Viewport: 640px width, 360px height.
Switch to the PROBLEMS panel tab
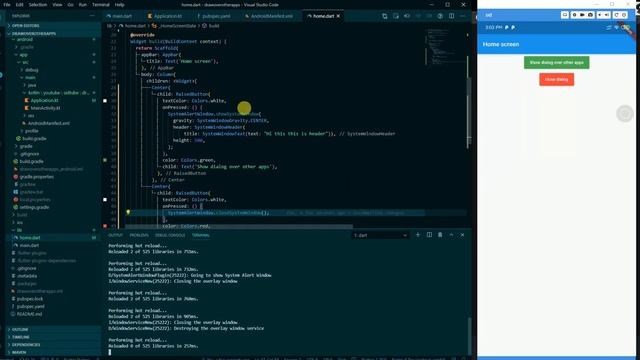139,235
